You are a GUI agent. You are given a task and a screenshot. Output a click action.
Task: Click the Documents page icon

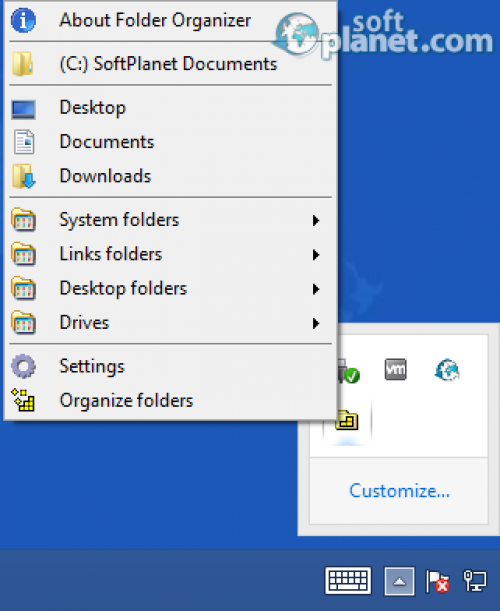tap(24, 142)
